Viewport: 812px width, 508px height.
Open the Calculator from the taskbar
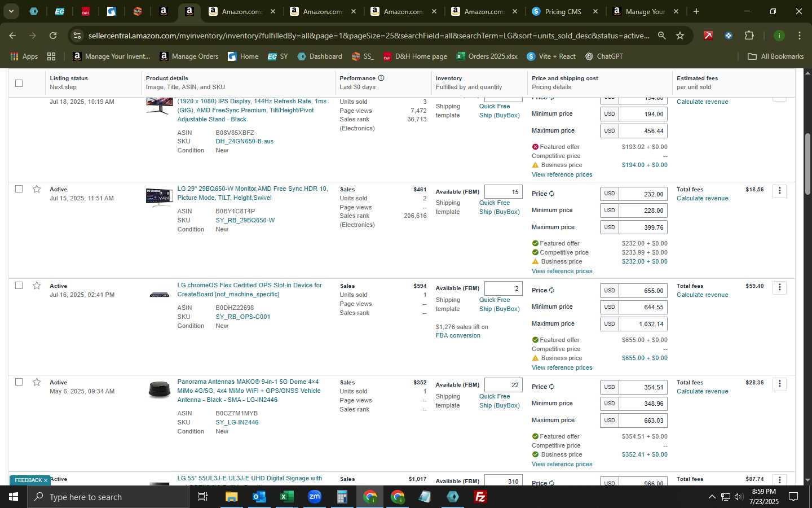(342, 497)
